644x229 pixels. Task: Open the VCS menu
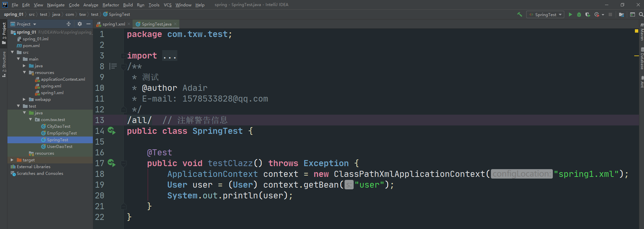[168, 5]
